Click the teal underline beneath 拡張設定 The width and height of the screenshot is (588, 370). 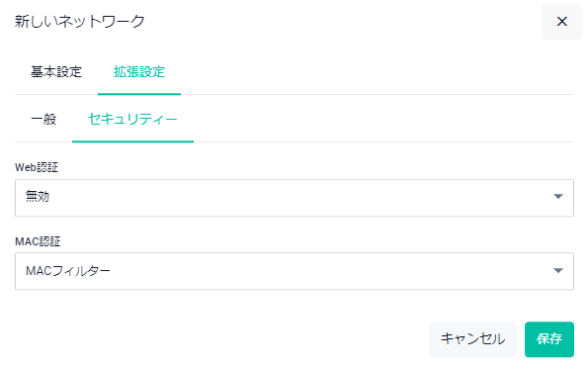coord(139,94)
